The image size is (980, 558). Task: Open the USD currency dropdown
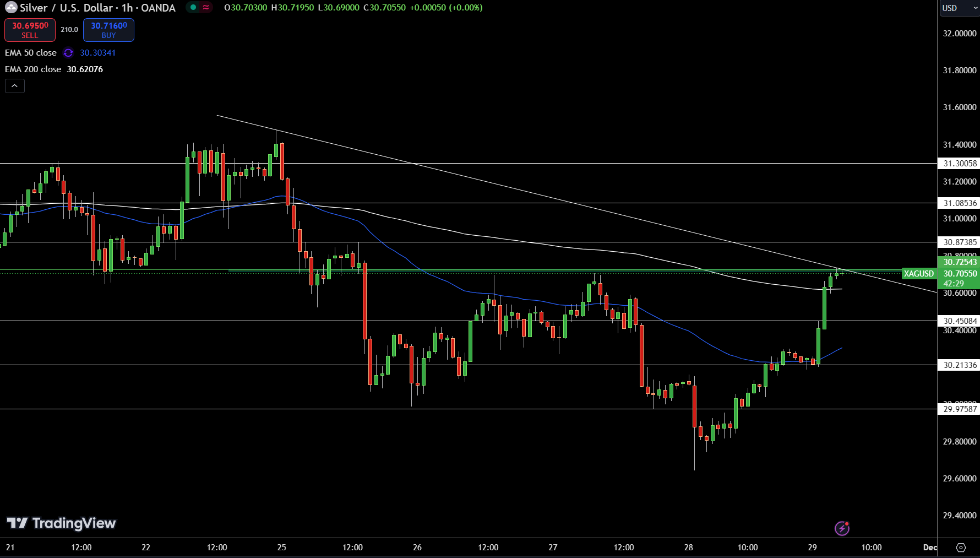(959, 8)
